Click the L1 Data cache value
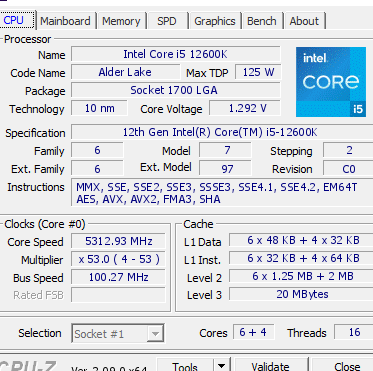Viewport: 373px width, 371px height. coord(301,240)
